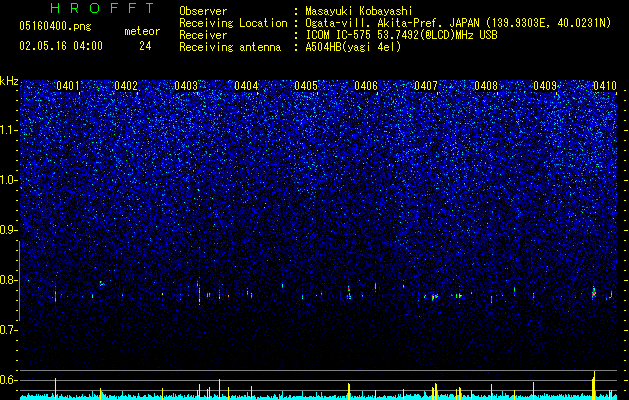Click the 0401 time marker

68,85
